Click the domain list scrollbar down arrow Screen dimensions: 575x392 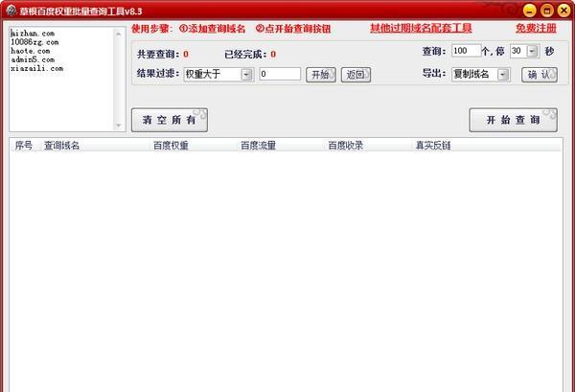119,126
